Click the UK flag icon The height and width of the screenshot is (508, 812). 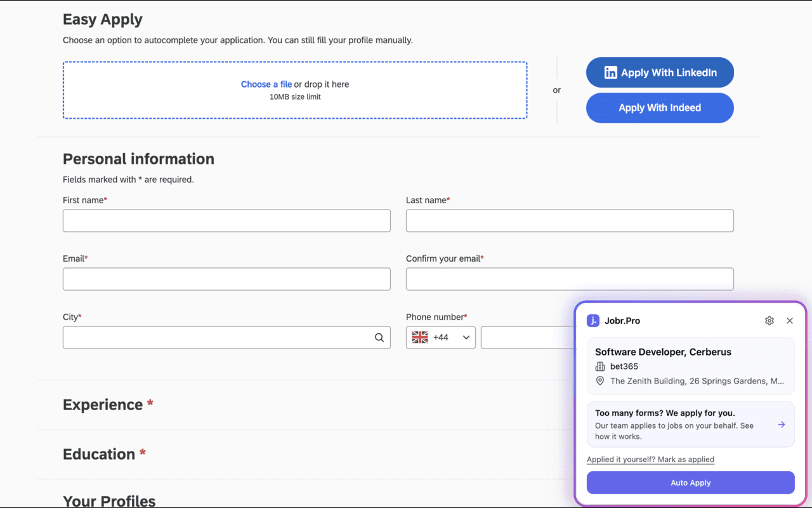420,337
